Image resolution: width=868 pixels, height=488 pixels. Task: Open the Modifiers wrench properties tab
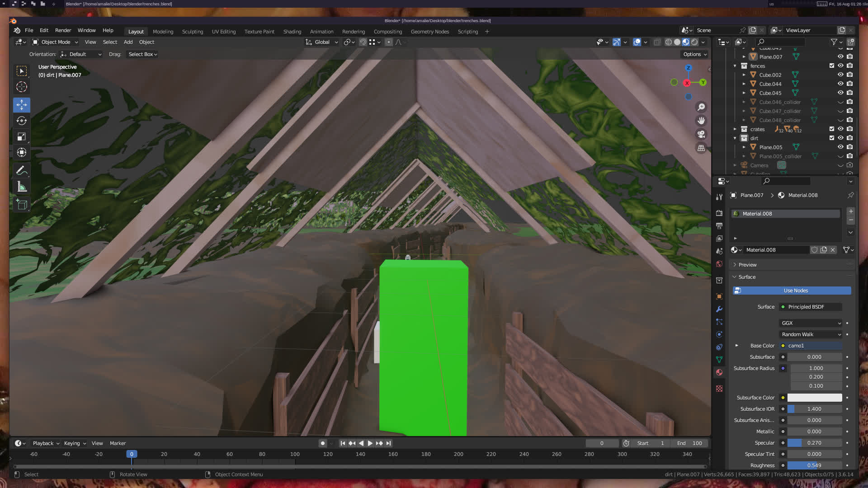pyautogui.click(x=719, y=309)
